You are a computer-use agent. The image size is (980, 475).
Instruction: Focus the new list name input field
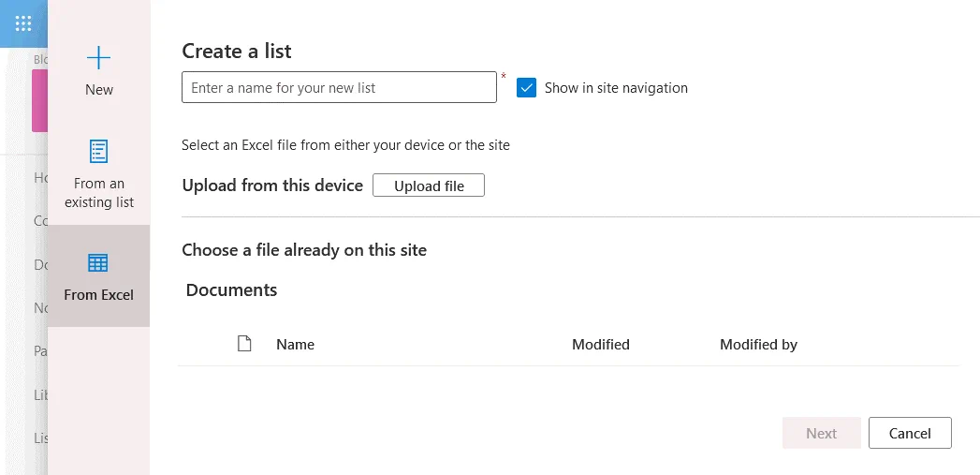point(339,88)
